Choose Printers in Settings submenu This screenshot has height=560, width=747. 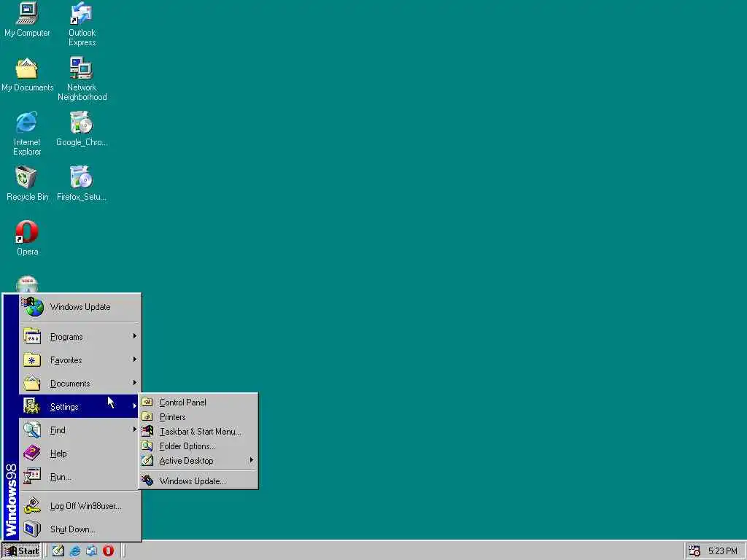tap(198, 416)
